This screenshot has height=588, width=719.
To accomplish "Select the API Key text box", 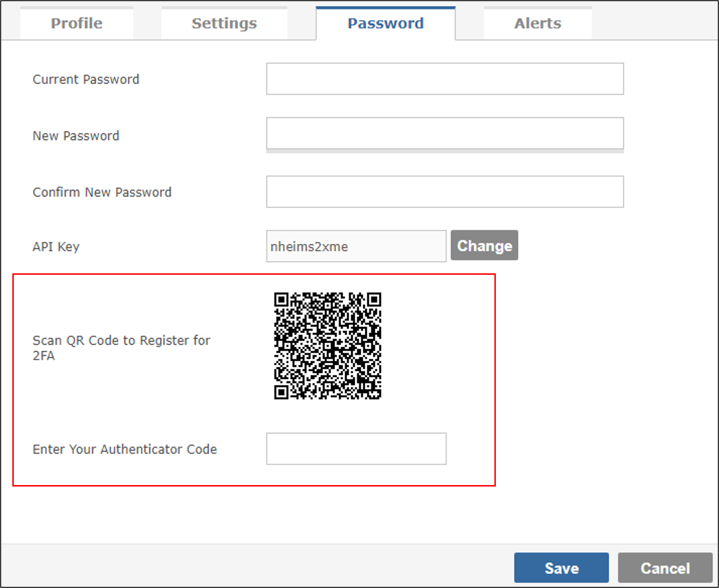I will 356,246.
